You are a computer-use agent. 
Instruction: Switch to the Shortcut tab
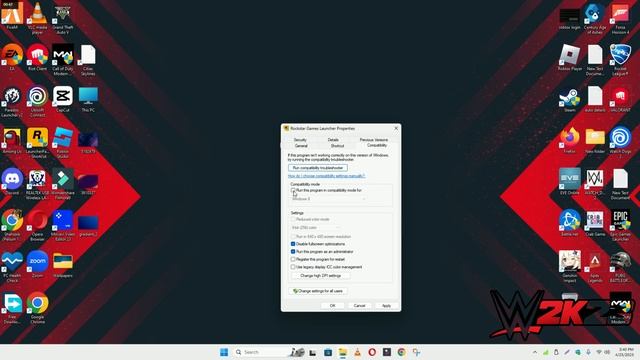coord(337,146)
